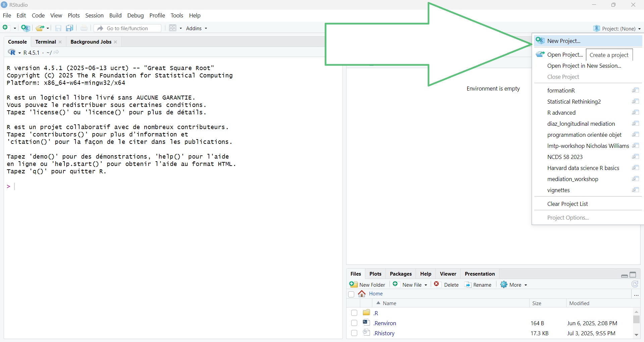Open the Project: (None) dropdown

pyautogui.click(x=617, y=28)
